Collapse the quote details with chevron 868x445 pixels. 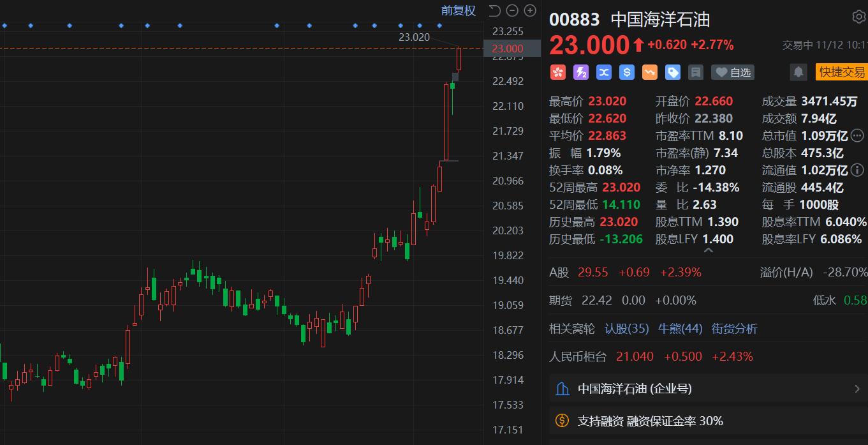tap(708, 251)
